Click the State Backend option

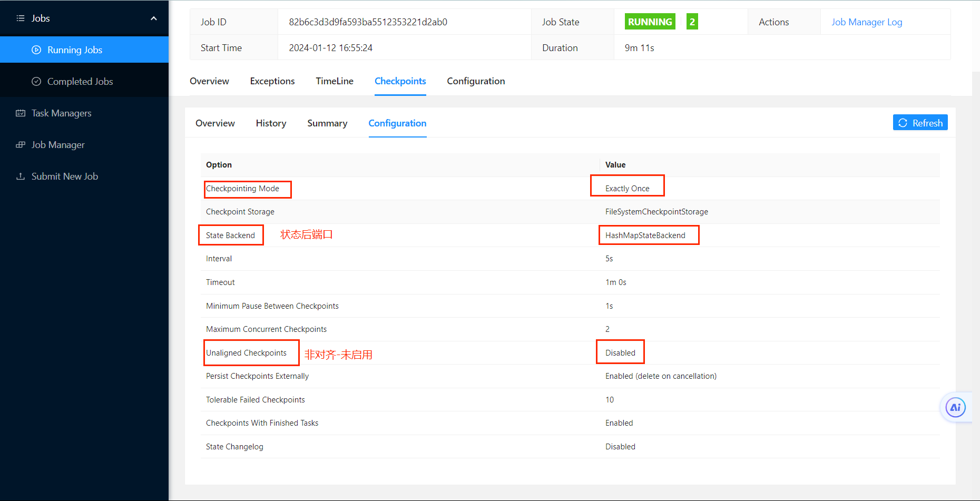pos(230,235)
